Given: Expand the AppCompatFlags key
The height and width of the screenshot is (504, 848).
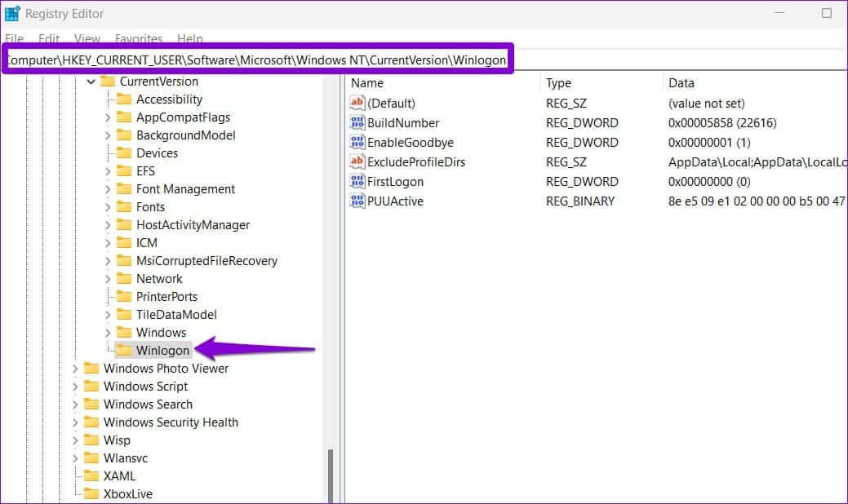Looking at the screenshot, I should point(107,117).
